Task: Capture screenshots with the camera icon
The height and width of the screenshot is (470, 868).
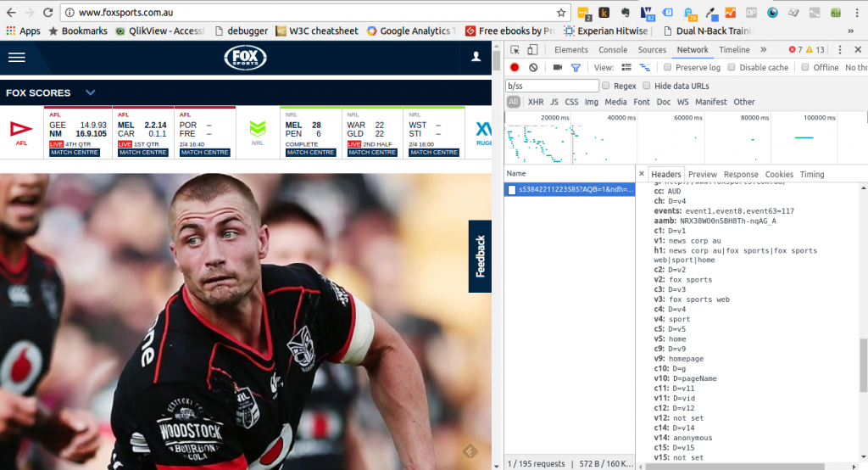Action: 558,67
